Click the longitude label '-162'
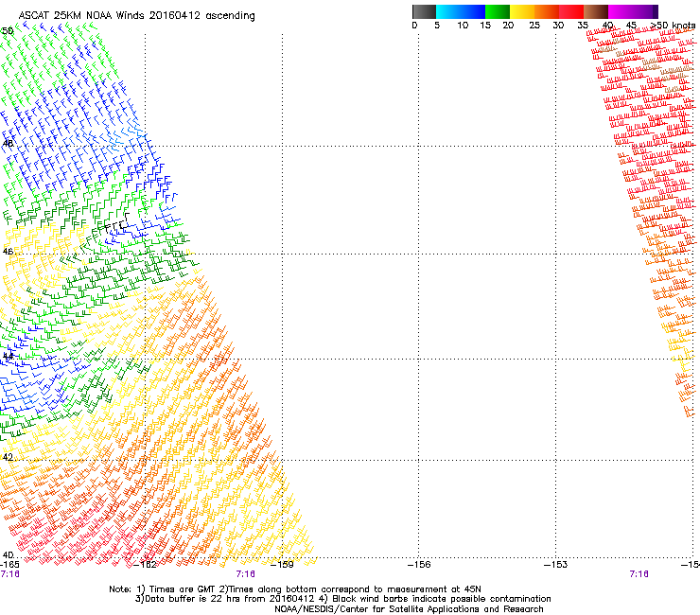 145,565
